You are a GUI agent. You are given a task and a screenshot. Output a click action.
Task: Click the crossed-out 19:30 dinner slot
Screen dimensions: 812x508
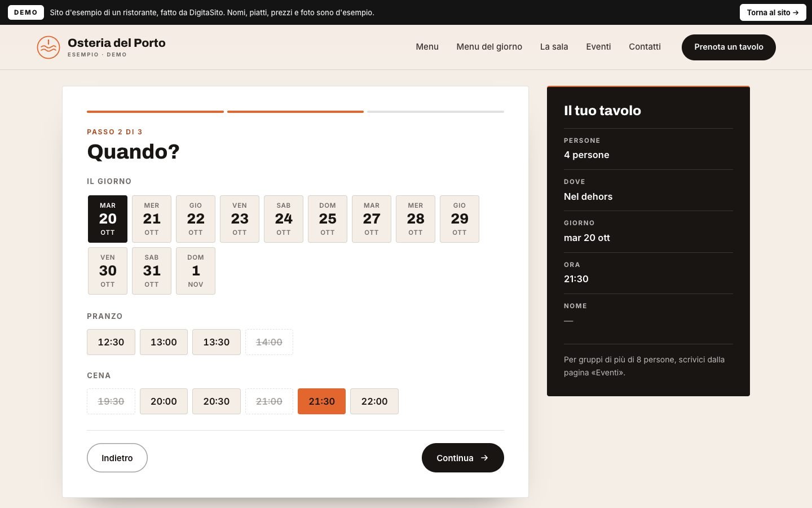[x=111, y=401]
